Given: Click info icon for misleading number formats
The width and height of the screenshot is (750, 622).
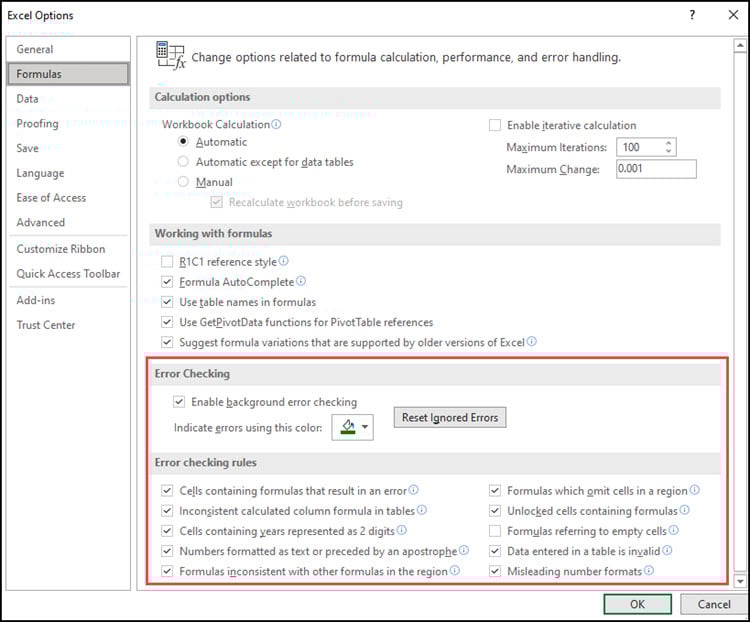Looking at the screenshot, I should click(649, 570).
